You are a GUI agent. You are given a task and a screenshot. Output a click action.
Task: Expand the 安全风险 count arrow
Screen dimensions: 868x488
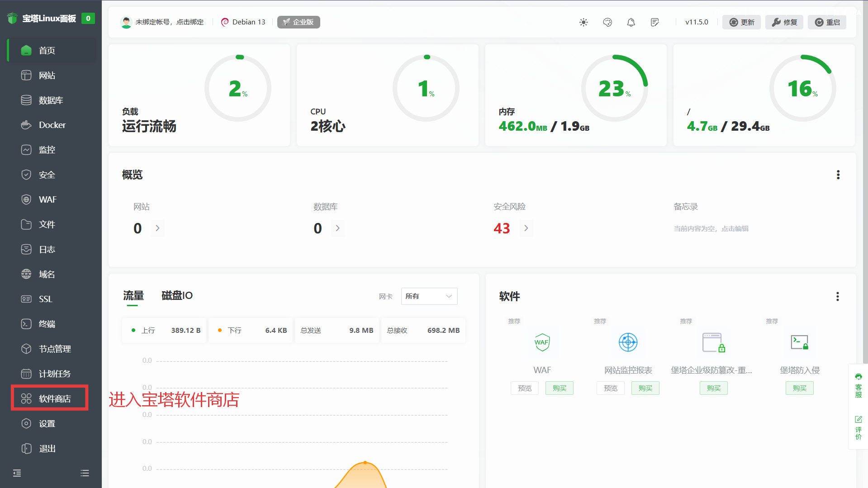pyautogui.click(x=526, y=228)
